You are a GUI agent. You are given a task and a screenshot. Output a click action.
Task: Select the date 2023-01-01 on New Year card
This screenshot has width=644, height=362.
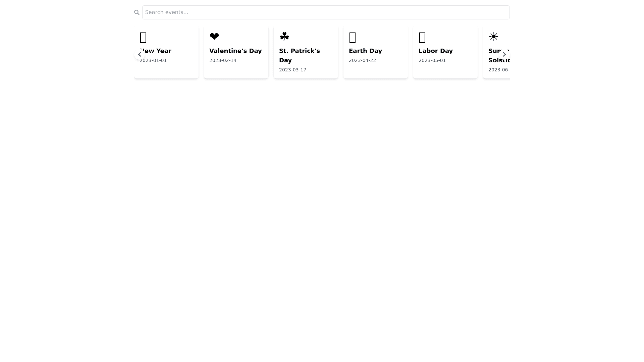tap(153, 60)
